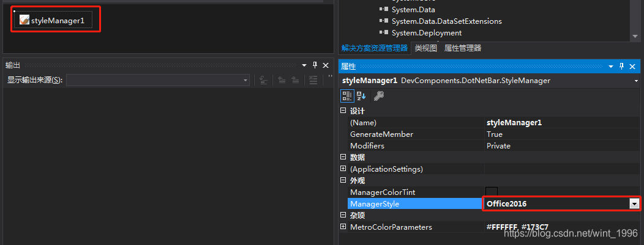Click the #FFFFFF, #173C7 value
Viewport: 644px width, 245px height.
click(x=517, y=227)
